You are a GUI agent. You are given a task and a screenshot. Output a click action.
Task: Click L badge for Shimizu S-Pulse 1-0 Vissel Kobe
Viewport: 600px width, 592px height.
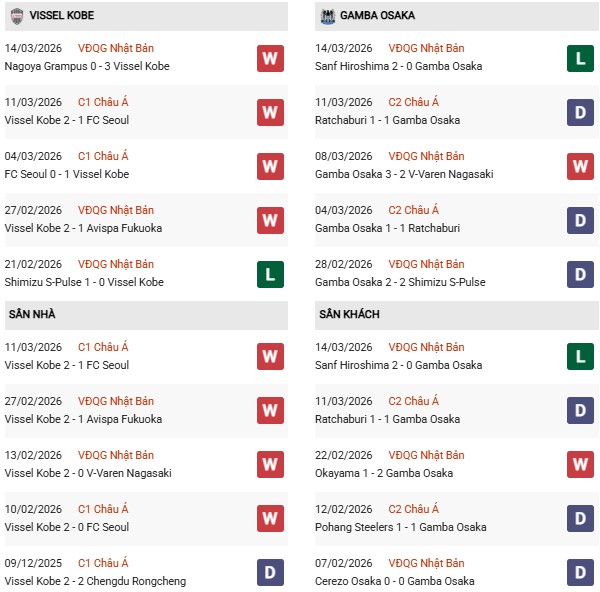pyautogui.click(x=269, y=274)
